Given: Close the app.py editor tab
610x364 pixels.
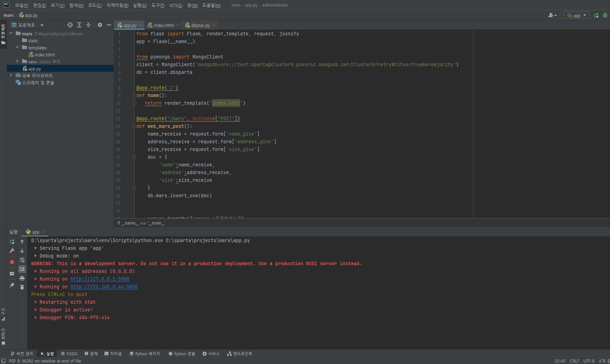Looking at the screenshot, I should point(140,25).
